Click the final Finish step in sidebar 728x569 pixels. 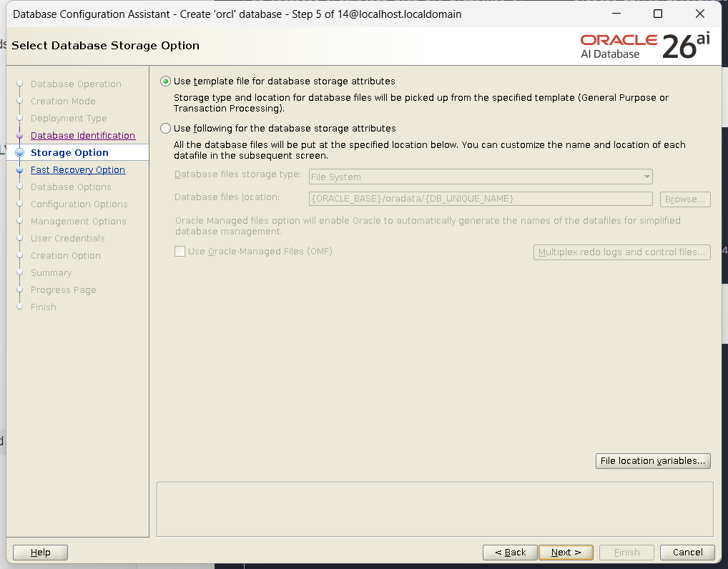click(x=44, y=307)
